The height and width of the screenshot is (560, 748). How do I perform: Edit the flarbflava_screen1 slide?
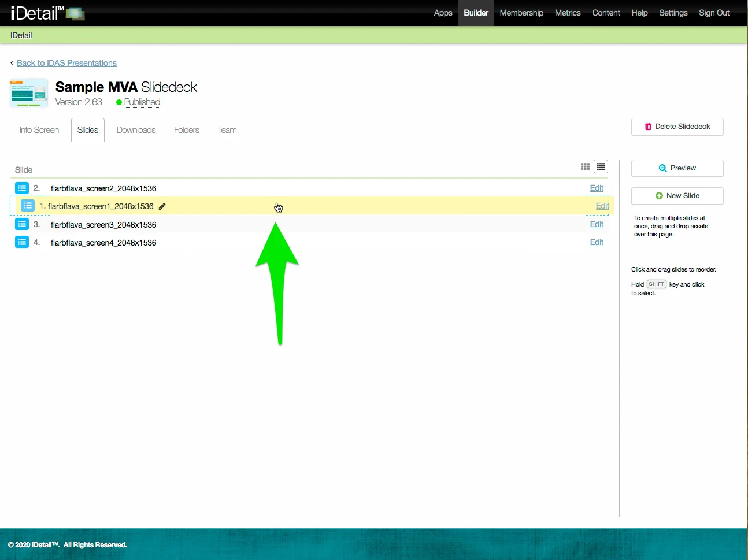[602, 206]
